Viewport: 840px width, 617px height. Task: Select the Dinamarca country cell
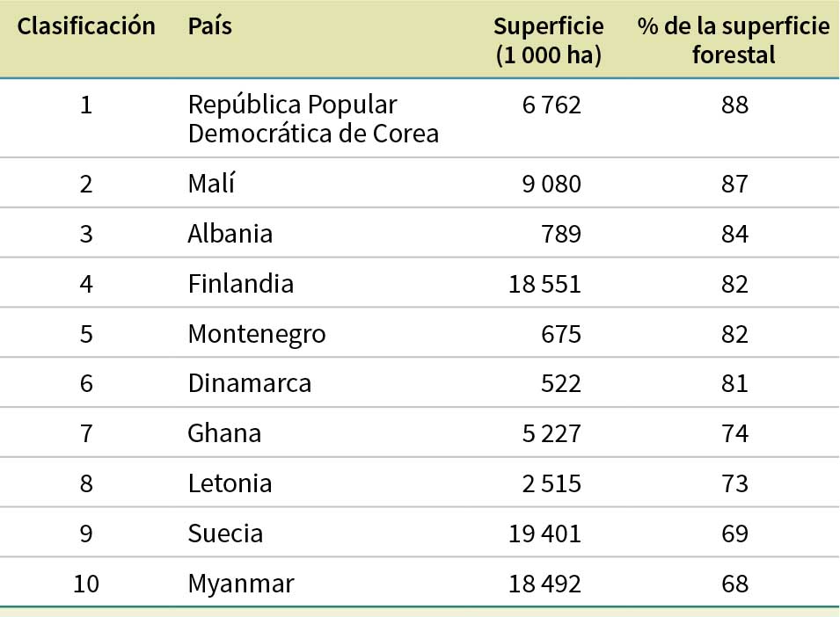249,384
